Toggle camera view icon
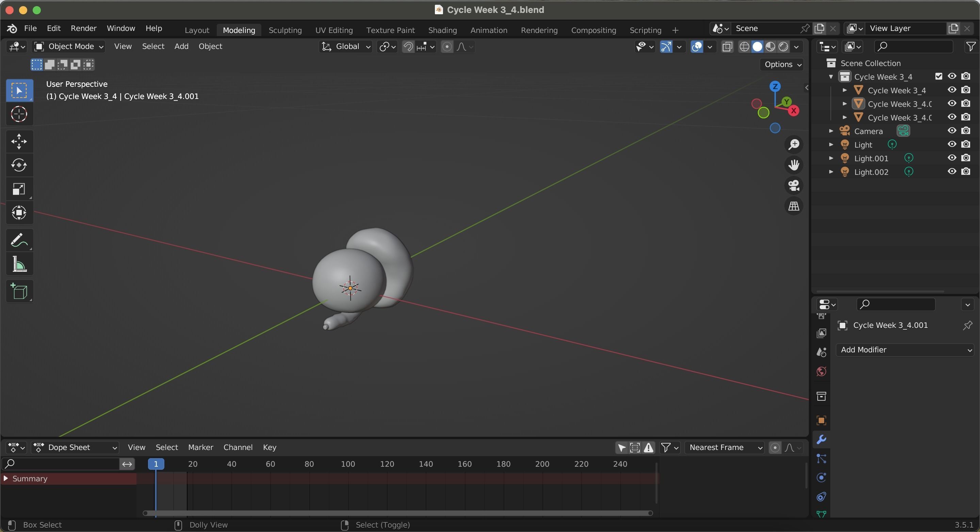 794,186
